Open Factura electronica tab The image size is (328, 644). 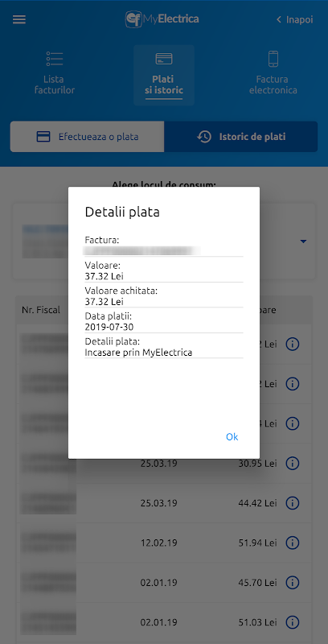click(x=273, y=72)
